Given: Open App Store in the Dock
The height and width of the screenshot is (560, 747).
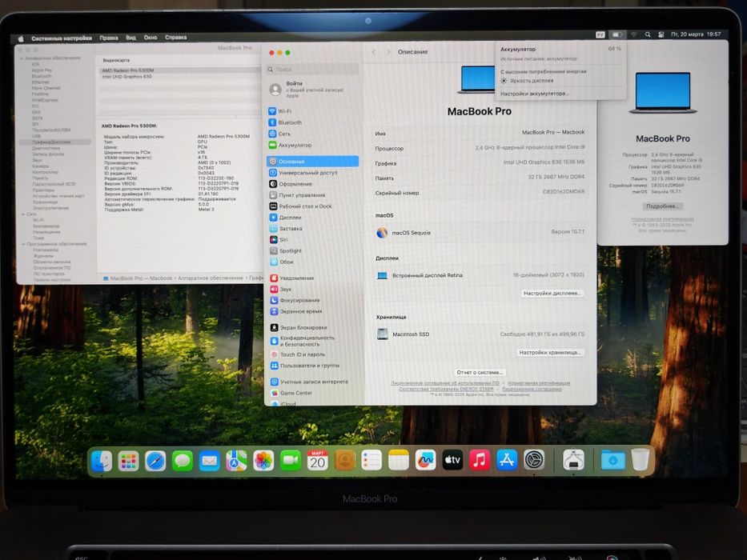Looking at the screenshot, I should pos(507,461).
